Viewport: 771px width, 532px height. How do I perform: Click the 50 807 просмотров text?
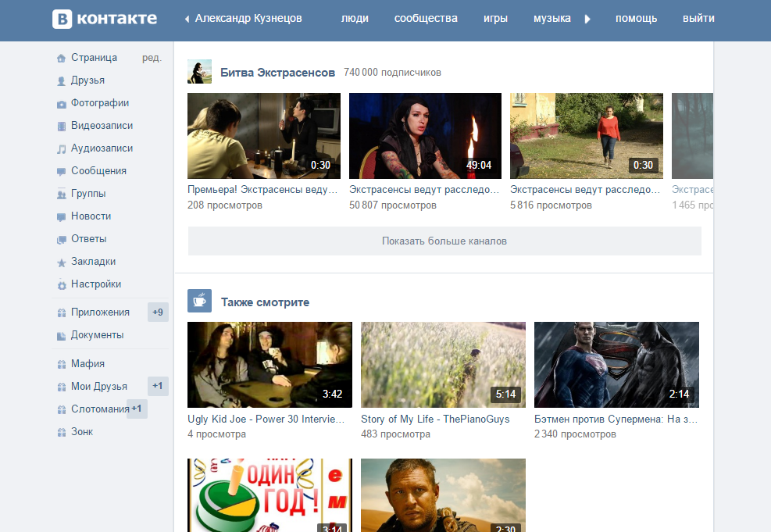click(x=393, y=205)
